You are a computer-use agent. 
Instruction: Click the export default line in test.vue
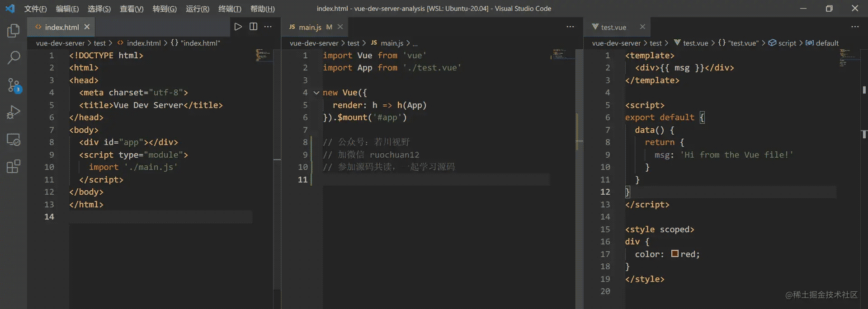(x=665, y=117)
